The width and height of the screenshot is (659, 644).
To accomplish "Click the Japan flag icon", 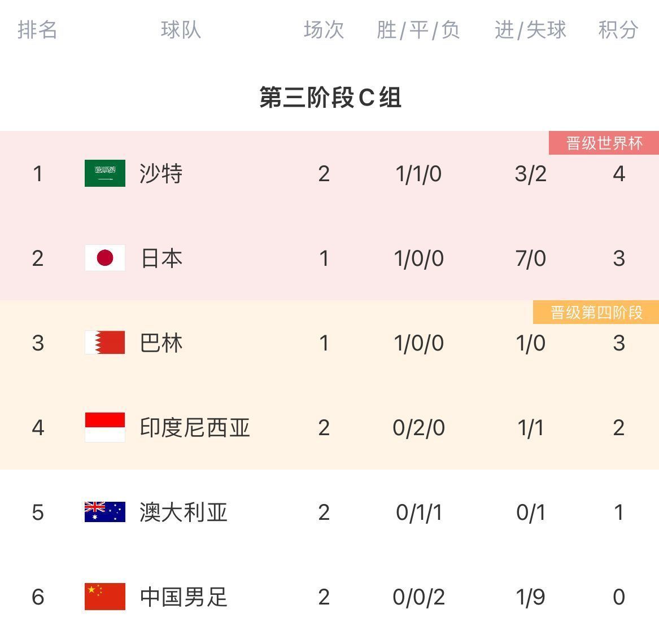I will pos(105,258).
